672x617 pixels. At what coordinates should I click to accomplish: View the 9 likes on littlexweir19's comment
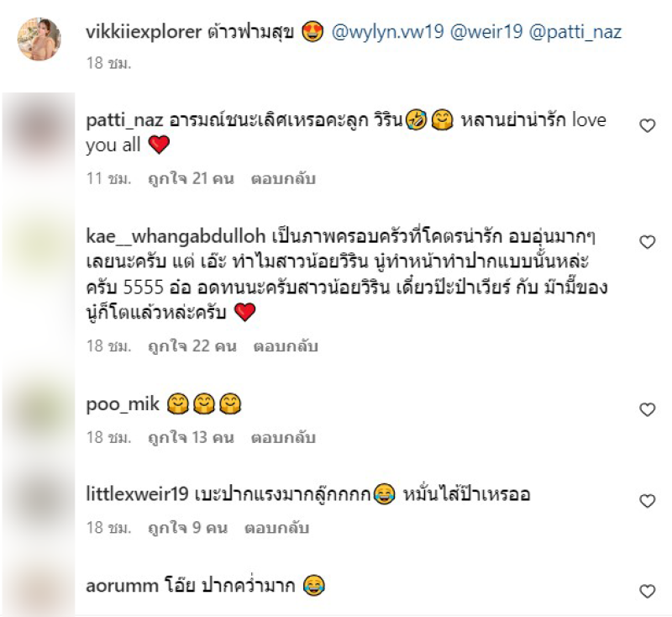pos(187,528)
